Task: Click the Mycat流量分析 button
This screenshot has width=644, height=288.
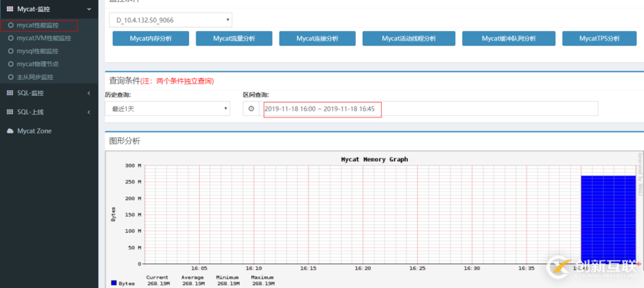Action: pos(234,38)
